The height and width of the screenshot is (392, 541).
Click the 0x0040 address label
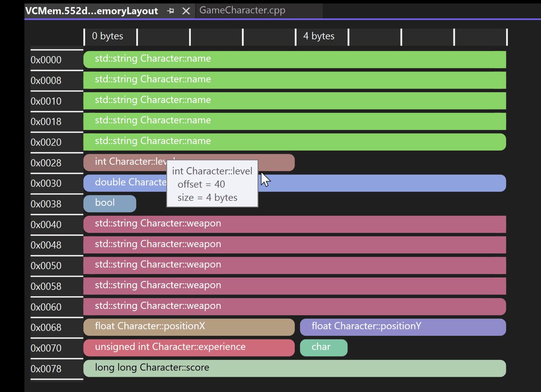click(x=46, y=225)
